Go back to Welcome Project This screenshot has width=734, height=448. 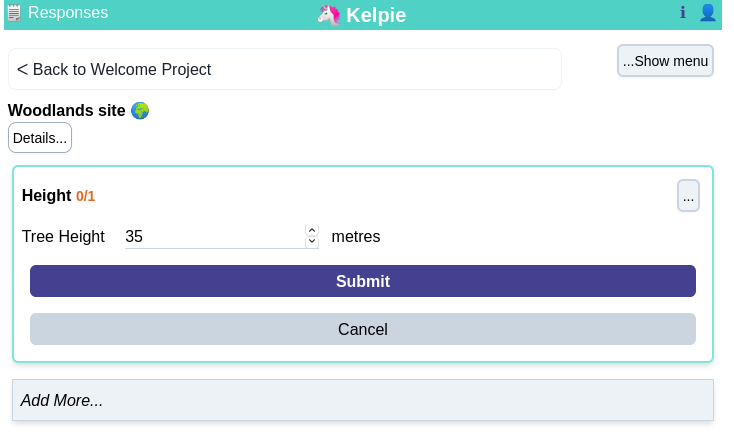[x=285, y=69]
